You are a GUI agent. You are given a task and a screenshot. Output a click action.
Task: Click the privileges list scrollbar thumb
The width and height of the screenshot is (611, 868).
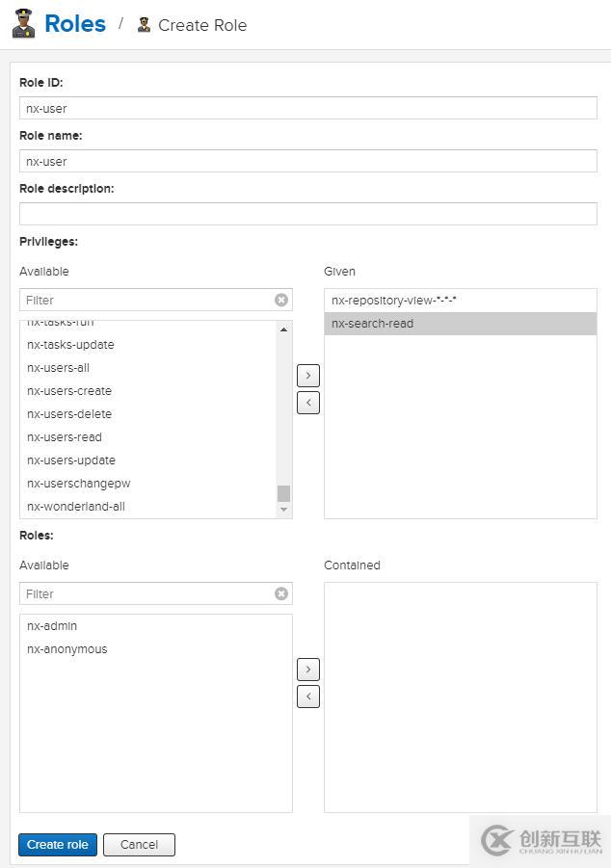pyautogui.click(x=283, y=494)
